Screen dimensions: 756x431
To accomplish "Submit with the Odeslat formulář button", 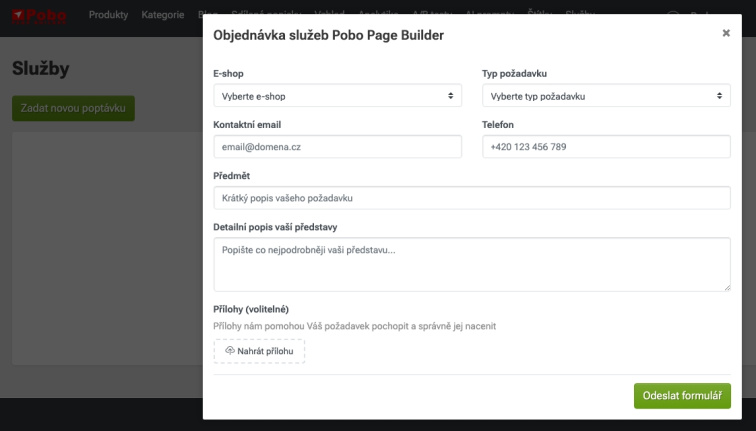I will [681, 395].
